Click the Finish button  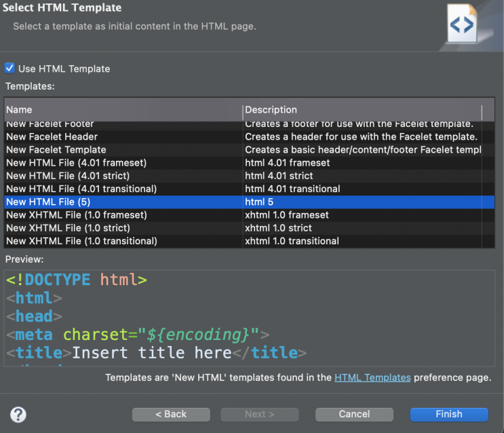[449, 415]
